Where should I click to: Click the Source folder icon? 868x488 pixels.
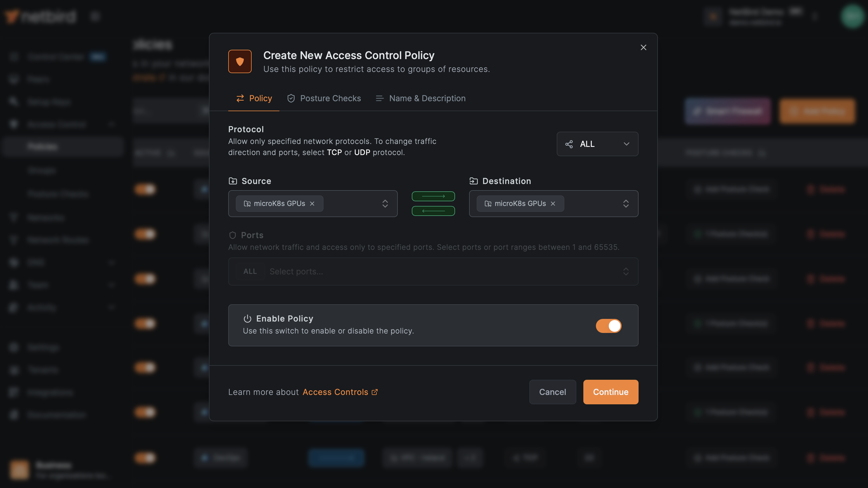pyautogui.click(x=233, y=181)
